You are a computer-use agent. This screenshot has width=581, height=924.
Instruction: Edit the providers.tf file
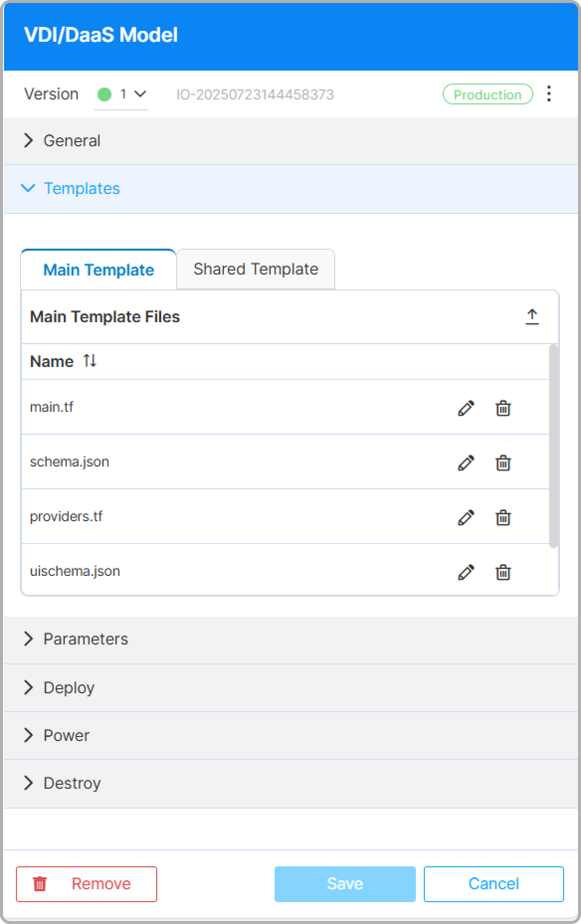[x=466, y=518]
